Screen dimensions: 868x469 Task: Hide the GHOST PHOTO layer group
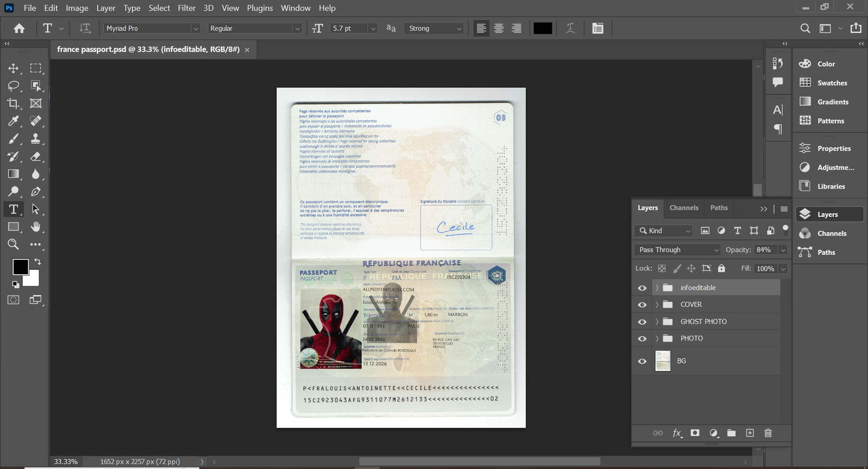click(642, 322)
